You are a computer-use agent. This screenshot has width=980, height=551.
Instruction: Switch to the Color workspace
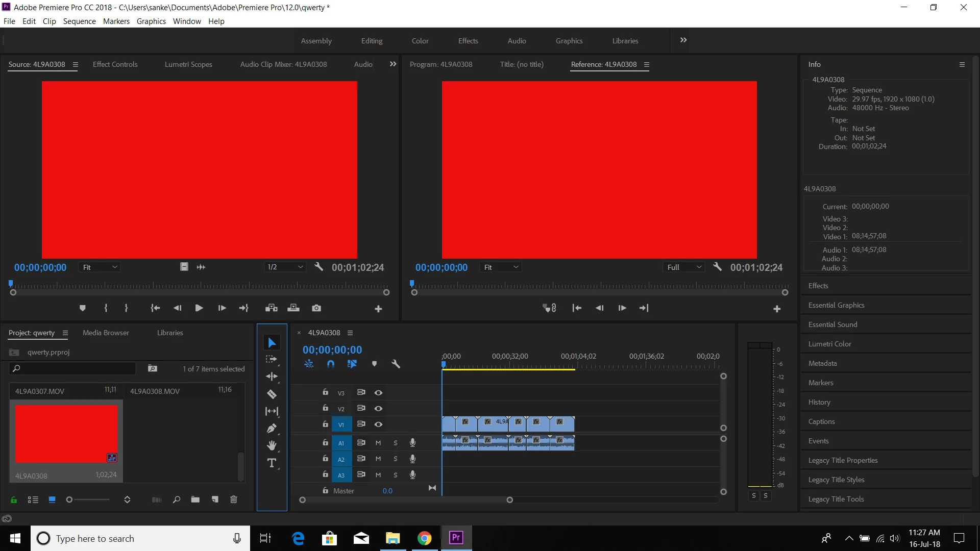(420, 41)
